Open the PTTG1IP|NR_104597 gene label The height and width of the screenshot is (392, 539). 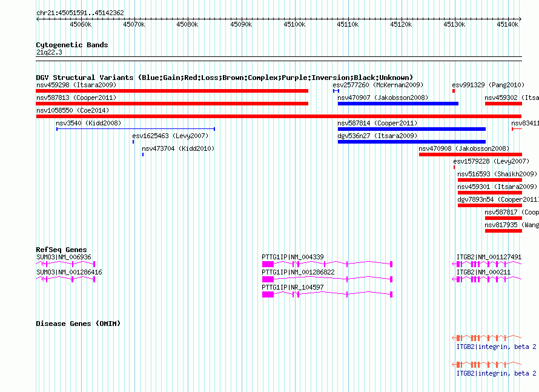pyautogui.click(x=293, y=287)
